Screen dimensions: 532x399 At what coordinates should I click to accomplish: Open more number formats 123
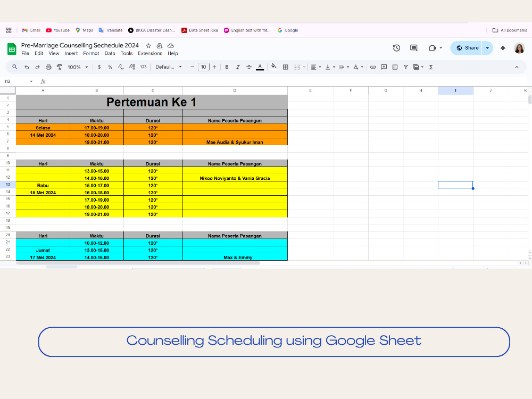(143, 67)
